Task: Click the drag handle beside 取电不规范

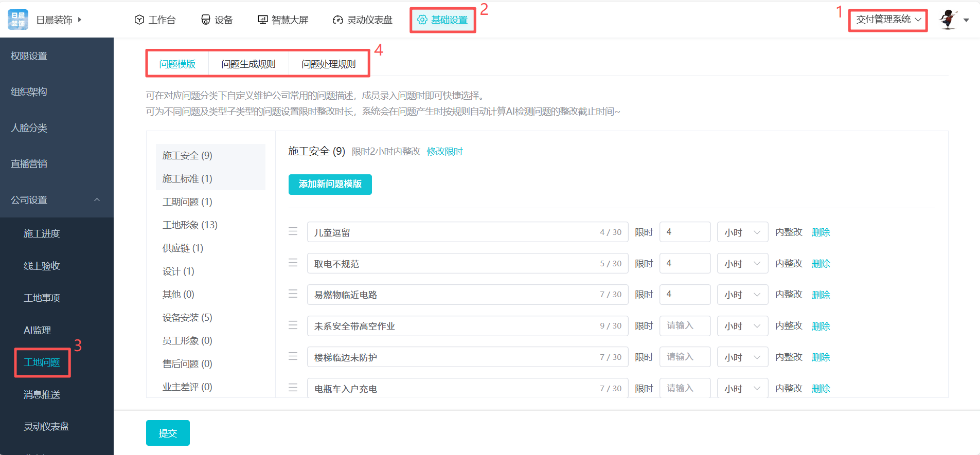Action: (293, 263)
